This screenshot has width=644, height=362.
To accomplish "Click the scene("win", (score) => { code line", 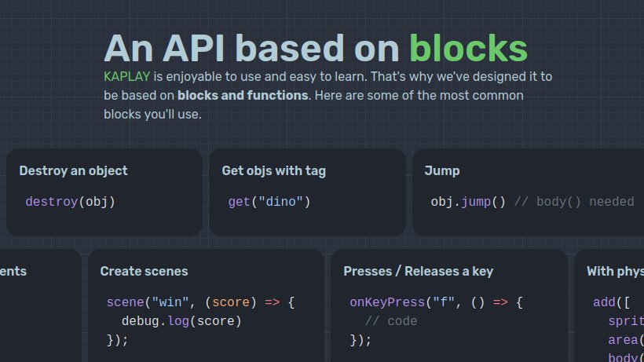I will 201,302.
